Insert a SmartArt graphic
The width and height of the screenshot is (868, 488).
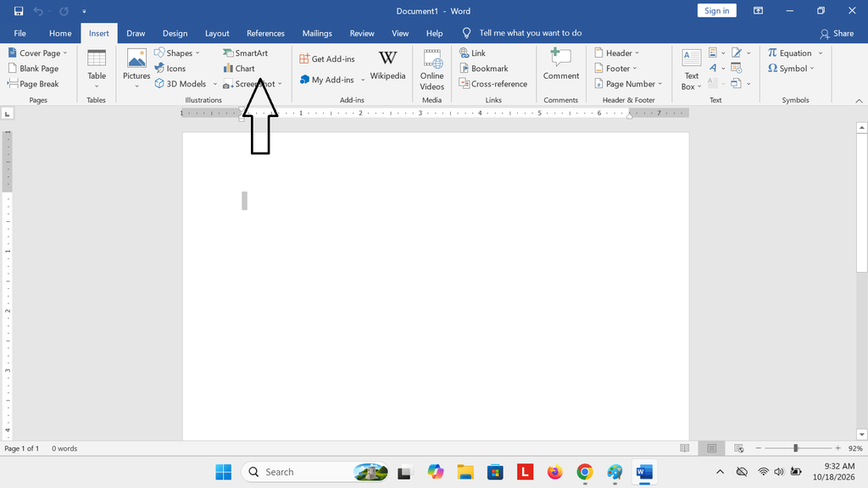tap(245, 53)
